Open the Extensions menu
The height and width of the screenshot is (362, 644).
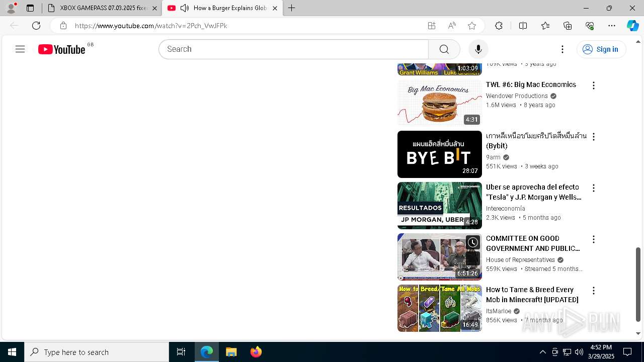(499, 26)
